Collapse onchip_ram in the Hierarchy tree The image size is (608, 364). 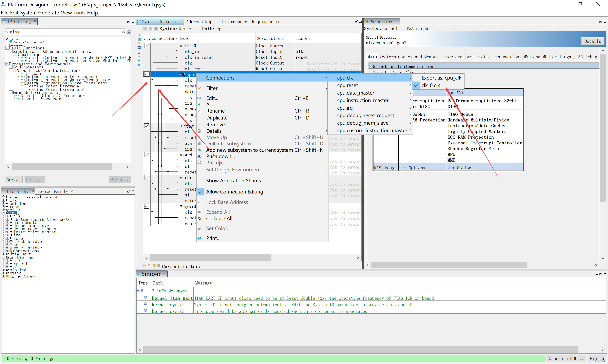point(3,257)
